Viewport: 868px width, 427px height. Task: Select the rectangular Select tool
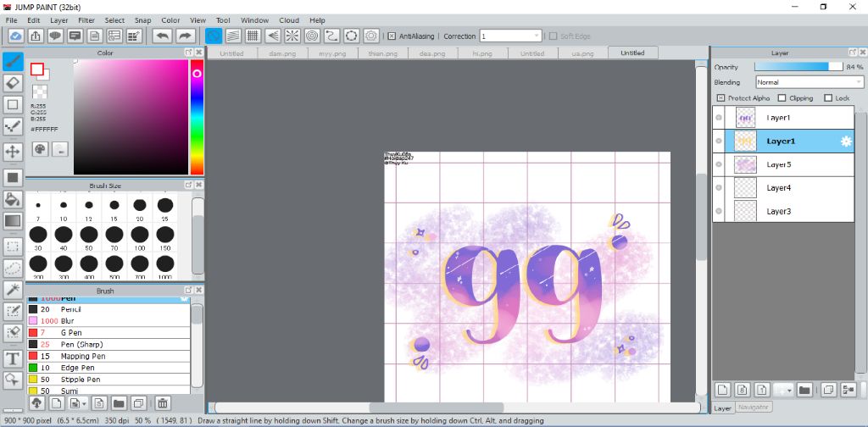coord(13,247)
